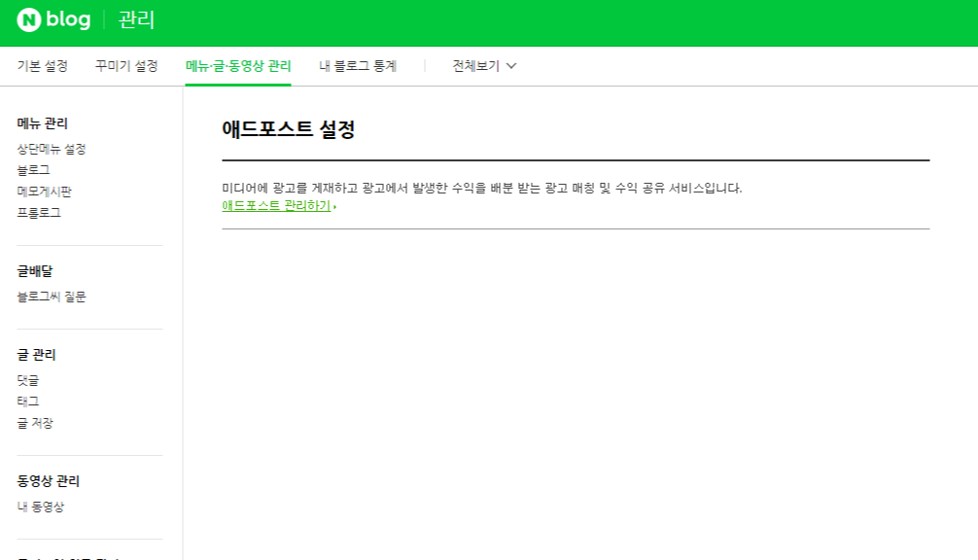Open the 내 블로그 통계 tab
The height and width of the screenshot is (560, 978).
358,66
